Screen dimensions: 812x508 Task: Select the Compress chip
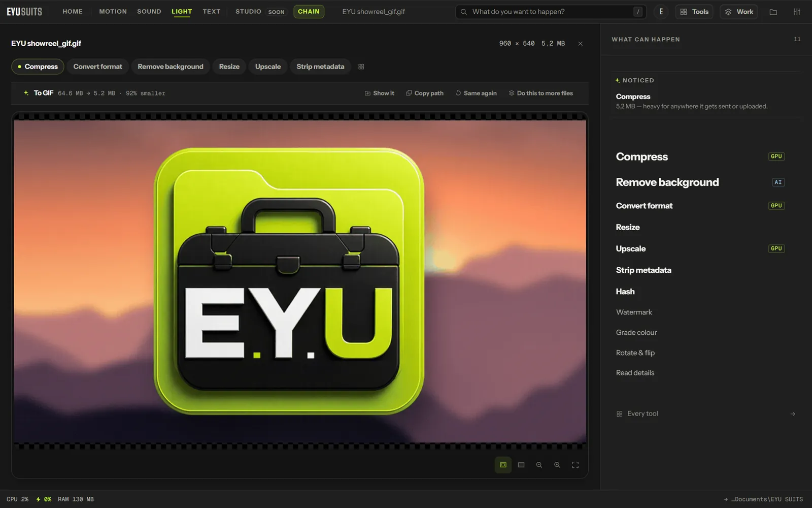click(38, 67)
